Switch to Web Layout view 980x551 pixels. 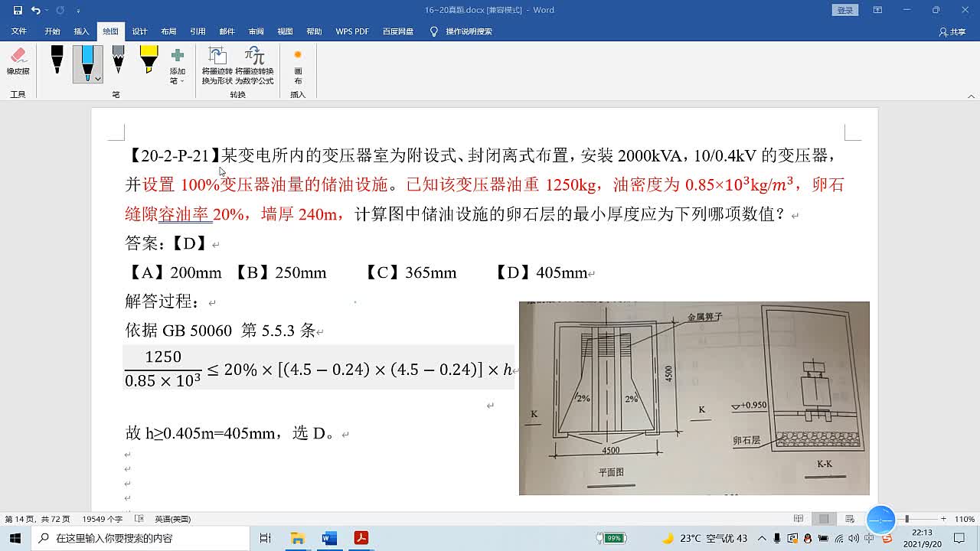click(x=848, y=519)
